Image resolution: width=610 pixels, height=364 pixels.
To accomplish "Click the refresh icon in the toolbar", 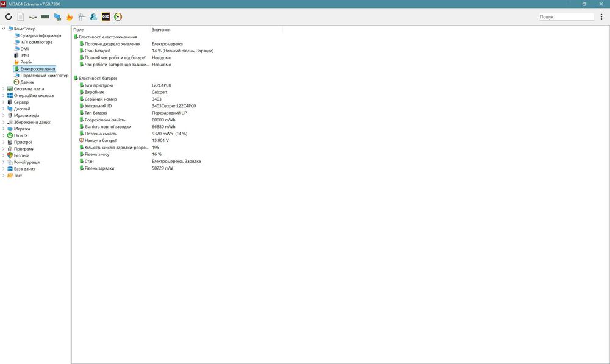I will point(9,16).
